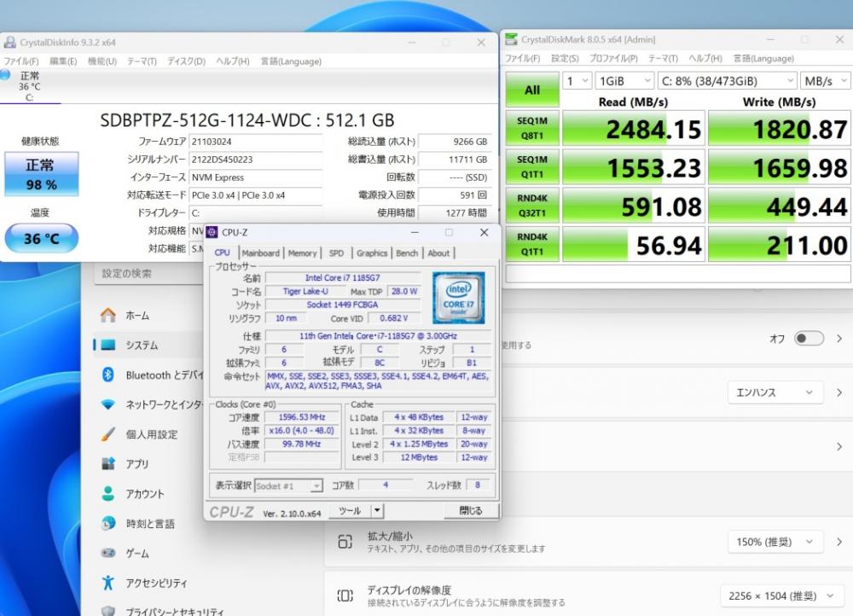Click the empty comment field in CrystalDiskMark
Image resolution: width=853 pixels, height=616 pixels.
click(678, 274)
